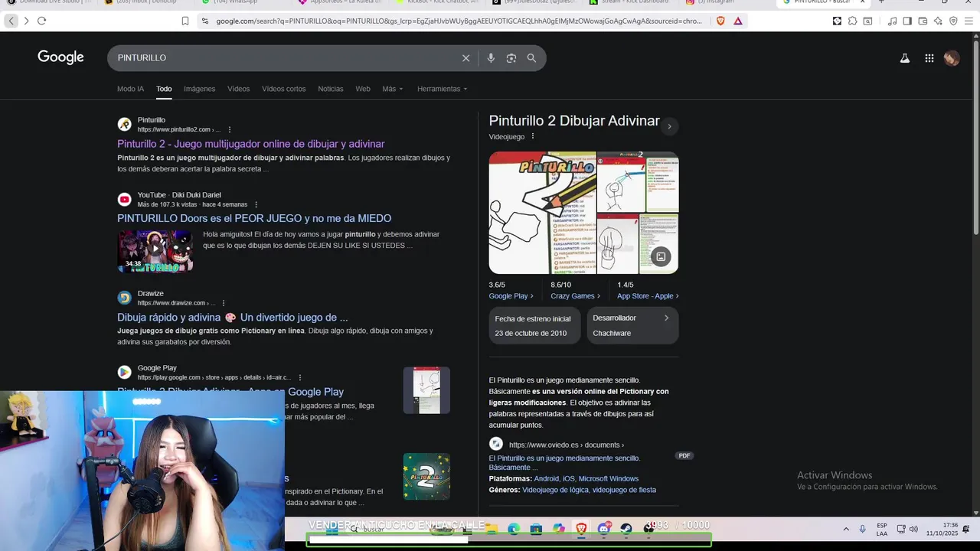
Task: Switch to Videos tab
Action: pos(238,89)
